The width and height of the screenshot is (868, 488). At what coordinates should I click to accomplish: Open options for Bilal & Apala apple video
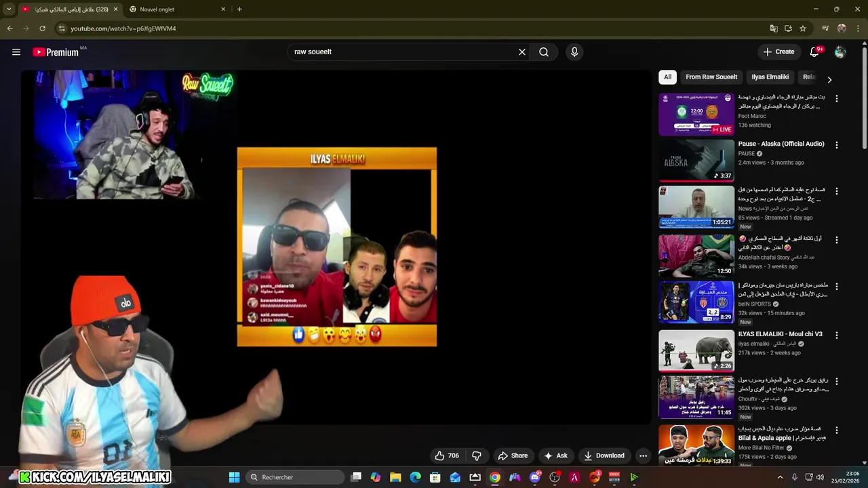pos(836,430)
